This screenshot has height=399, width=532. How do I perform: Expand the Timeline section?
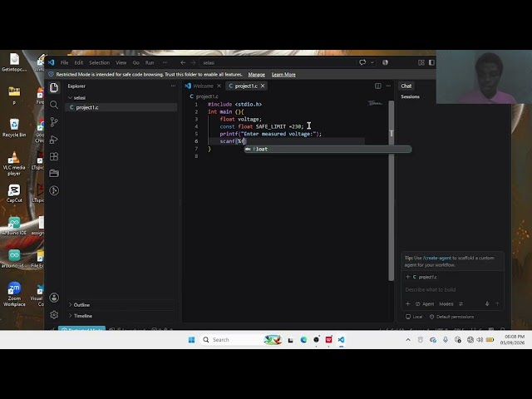83,316
